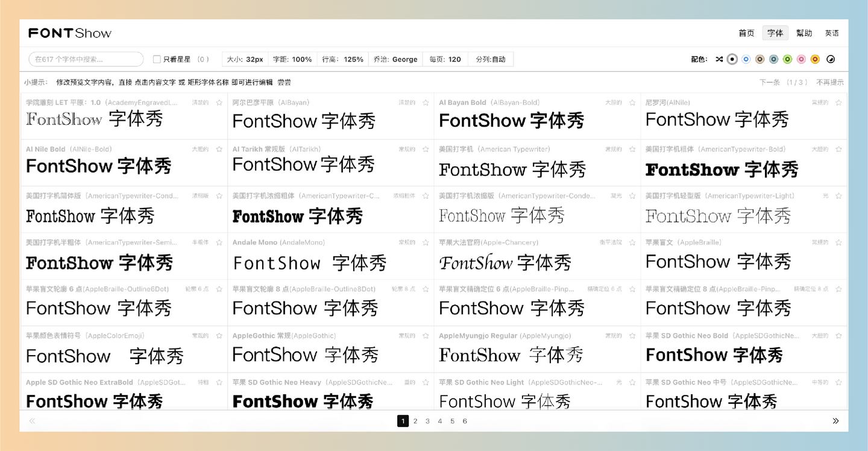Open the 乔治: George font setting

[x=395, y=59]
